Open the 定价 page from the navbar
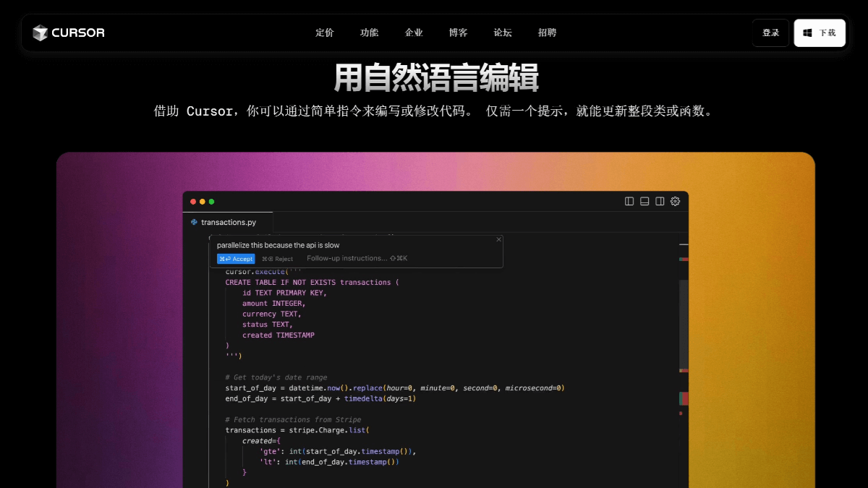Image resolution: width=868 pixels, height=488 pixels. (324, 33)
